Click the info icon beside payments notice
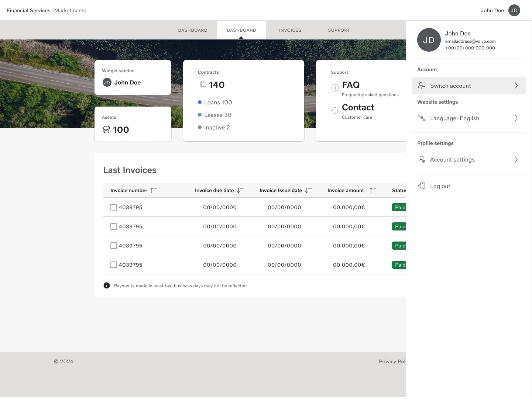532x399 pixels. pyautogui.click(x=107, y=285)
